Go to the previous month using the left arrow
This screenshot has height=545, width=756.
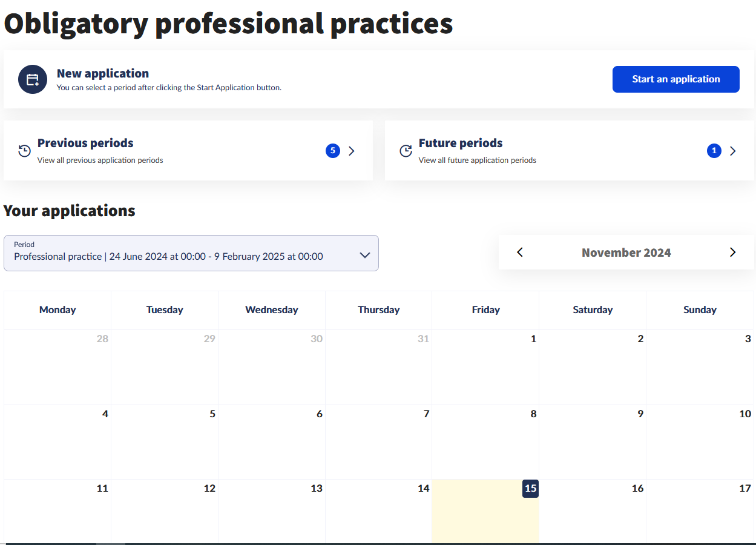pos(520,253)
